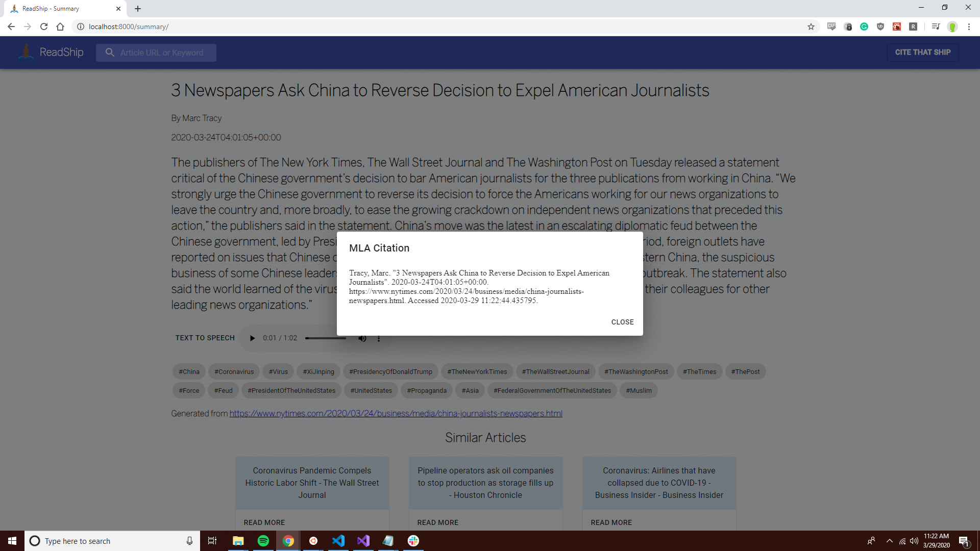
Task: Open Chrome three-dot menu
Action: (x=969, y=27)
